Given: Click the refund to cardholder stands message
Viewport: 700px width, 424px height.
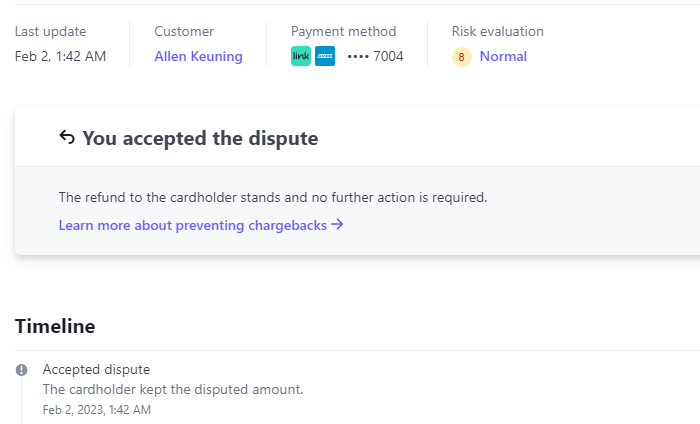Looking at the screenshot, I should [x=273, y=197].
